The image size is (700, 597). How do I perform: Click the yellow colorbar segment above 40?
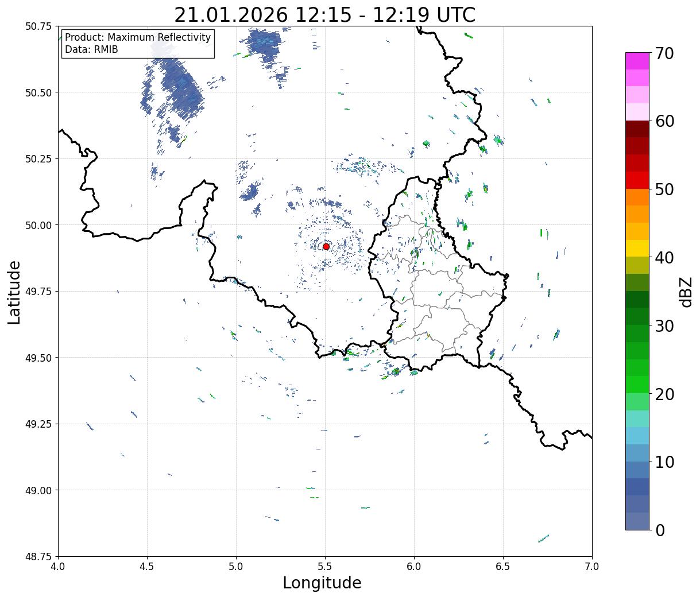[x=637, y=249]
